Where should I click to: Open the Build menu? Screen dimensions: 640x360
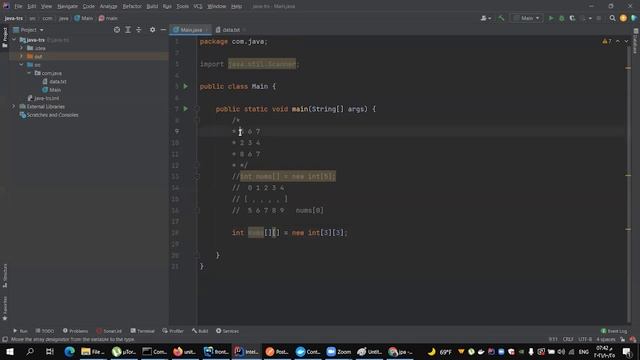(152, 6)
